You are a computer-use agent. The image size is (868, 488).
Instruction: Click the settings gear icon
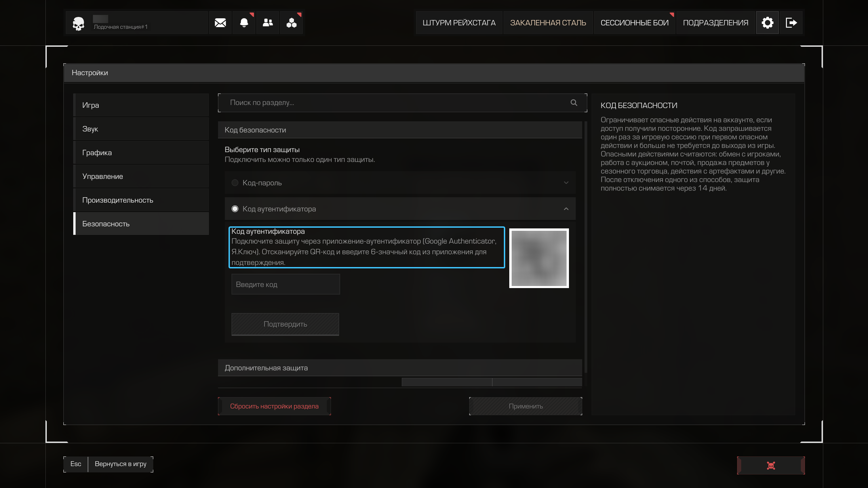pos(767,23)
